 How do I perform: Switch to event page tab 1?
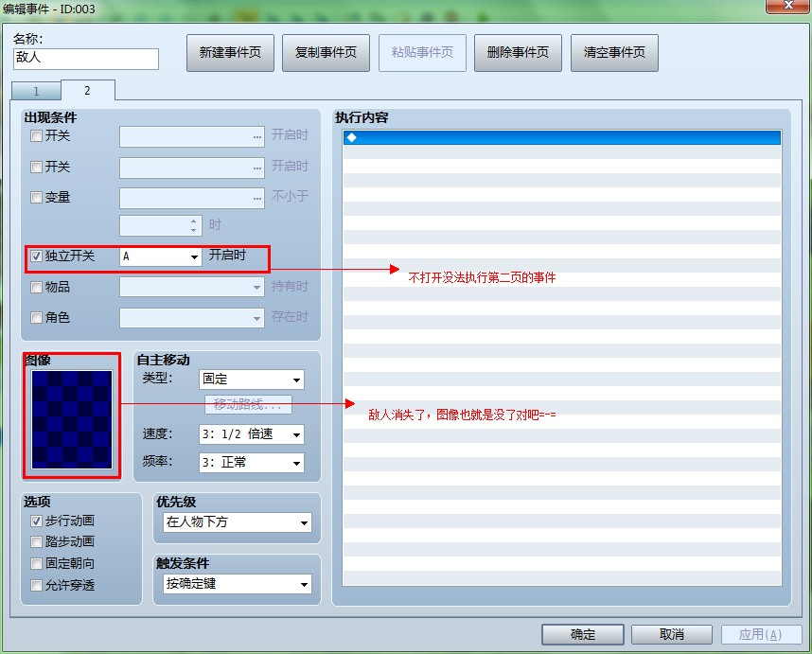pyautogui.click(x=36, y=91)
